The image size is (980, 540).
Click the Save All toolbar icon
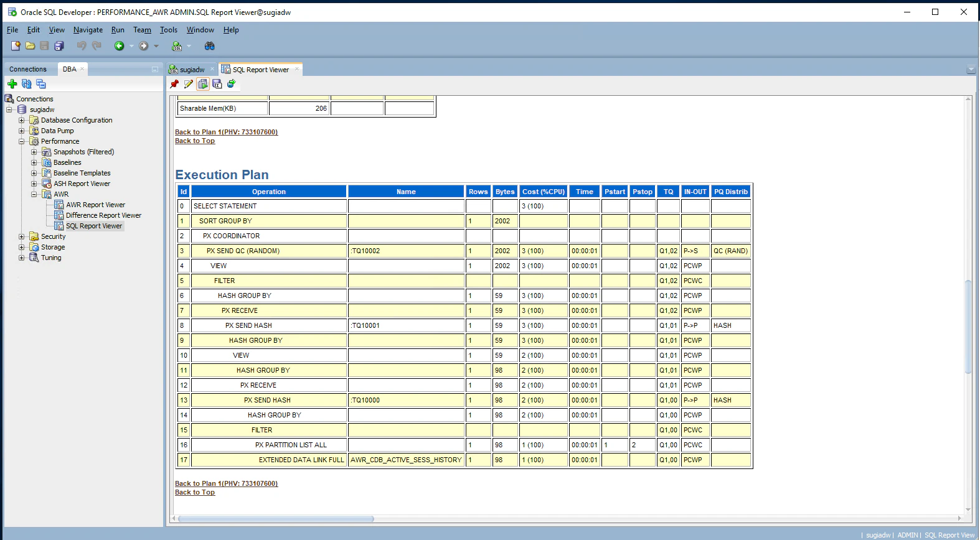coord(59,46)
